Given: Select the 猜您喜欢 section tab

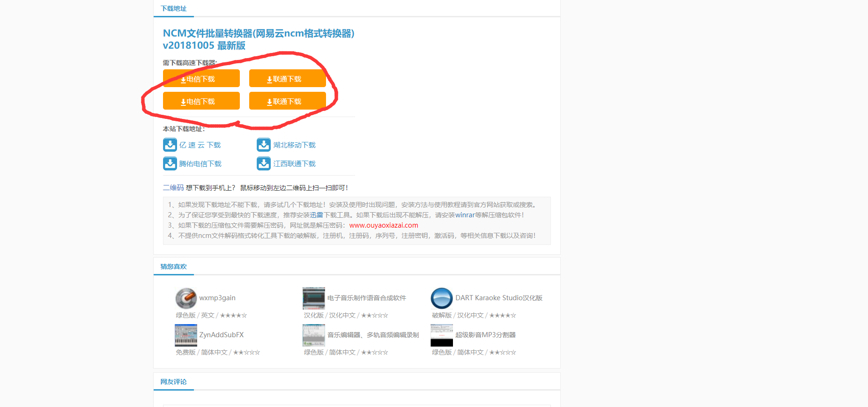Looking at the screenshot, I should click(x=174, y=266).
